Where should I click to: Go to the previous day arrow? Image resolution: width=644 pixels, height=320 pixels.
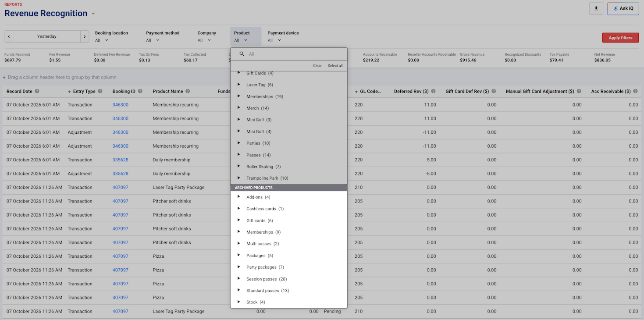coord(9,36)
